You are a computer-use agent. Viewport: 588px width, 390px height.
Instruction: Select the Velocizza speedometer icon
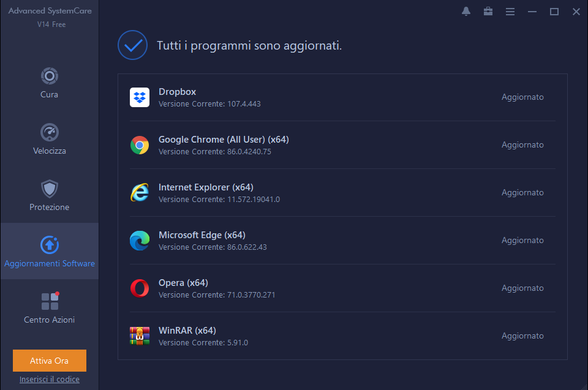click(49, 132)
